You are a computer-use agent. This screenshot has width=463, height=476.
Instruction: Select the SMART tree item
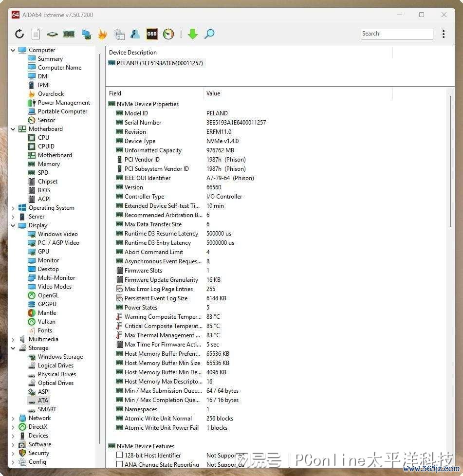[47, 409]
